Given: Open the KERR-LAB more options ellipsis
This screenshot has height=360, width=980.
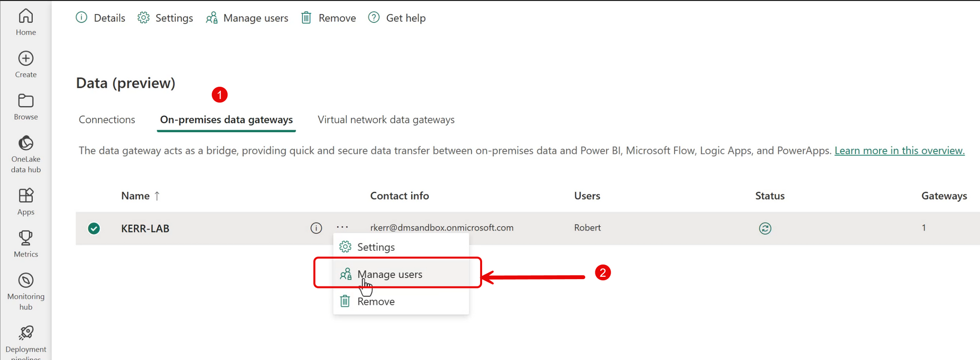Looking at the screenshot, I should [343, 227].
